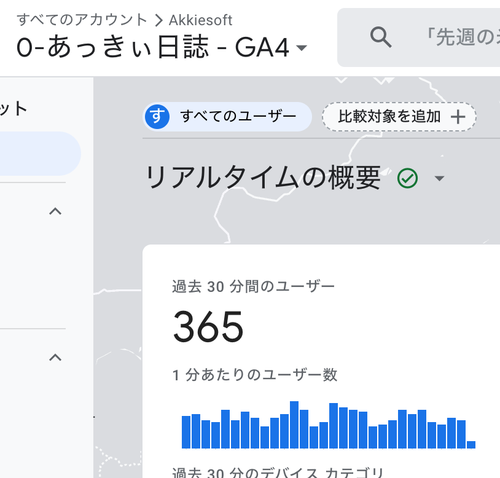Click the plus icon to add a comparison
Image resolution: width=500 pixels, height=478 pixels.
point(458,117)
